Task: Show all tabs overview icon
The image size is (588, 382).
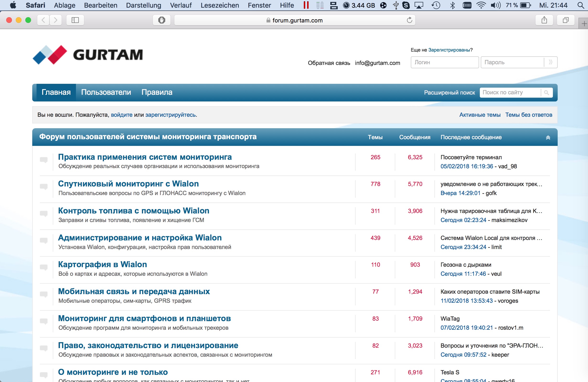Action: coord(565,20)
